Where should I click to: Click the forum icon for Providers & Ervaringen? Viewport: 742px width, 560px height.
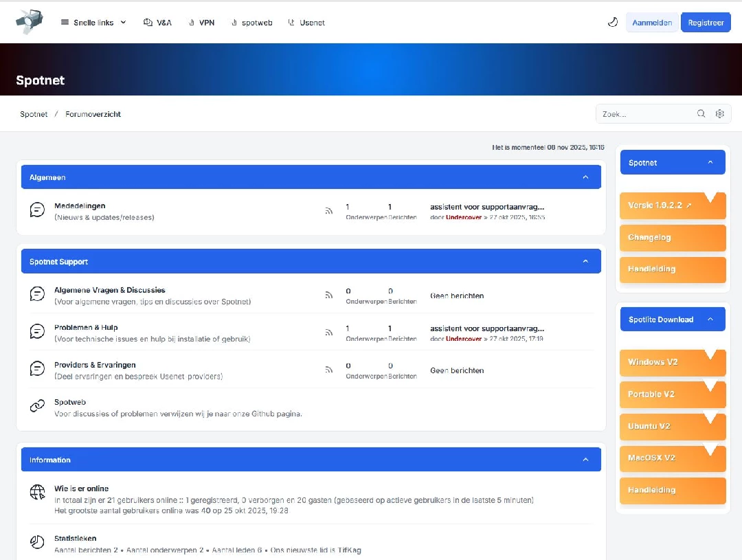(37, 369)
